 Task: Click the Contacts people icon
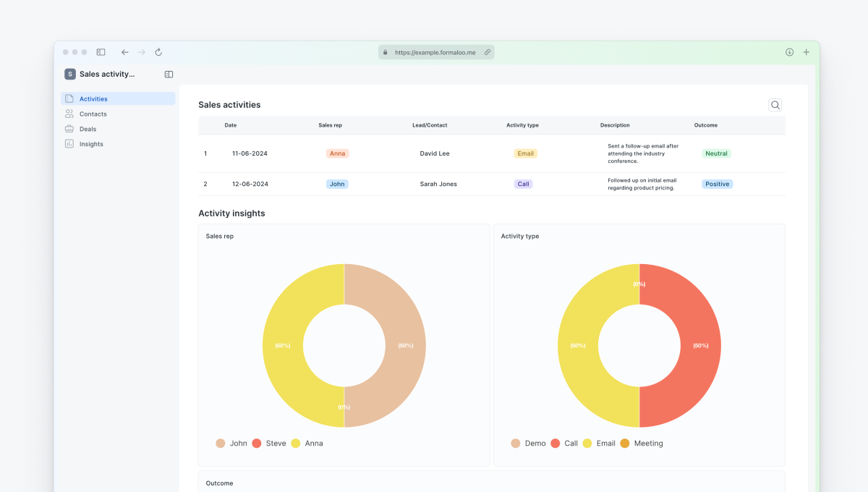(x=69, y=114)
